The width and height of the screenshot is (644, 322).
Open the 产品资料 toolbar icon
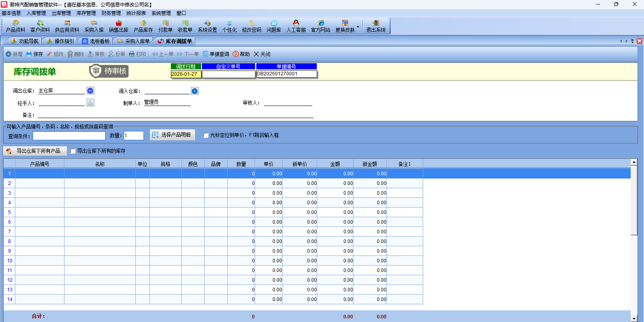15,26
